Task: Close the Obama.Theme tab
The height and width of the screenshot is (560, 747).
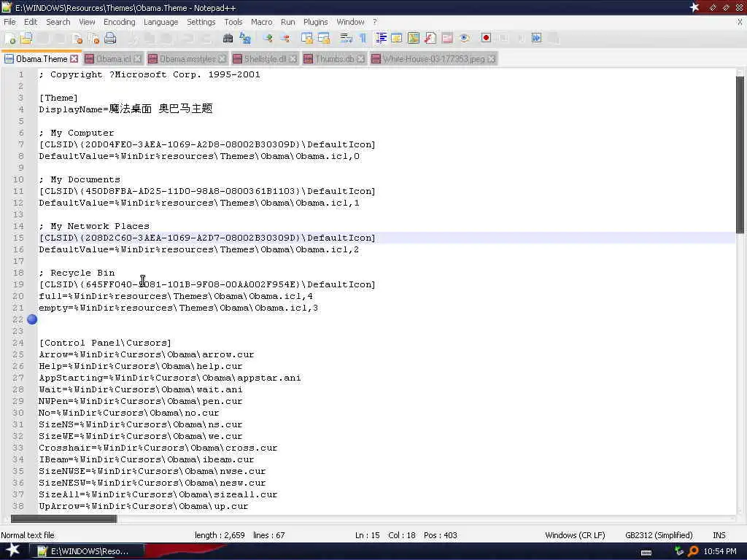Action: tap(74, 58)
